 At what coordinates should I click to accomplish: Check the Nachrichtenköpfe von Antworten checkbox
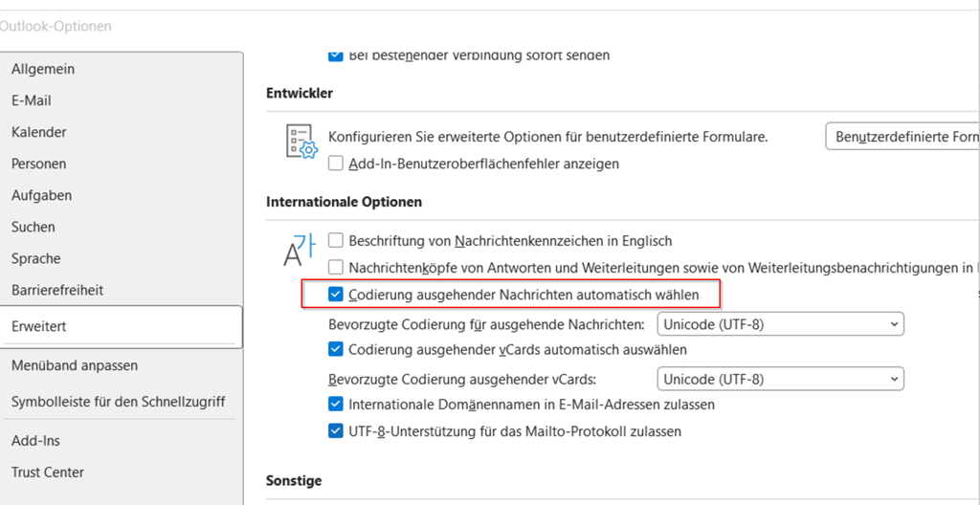pos(336,268)
